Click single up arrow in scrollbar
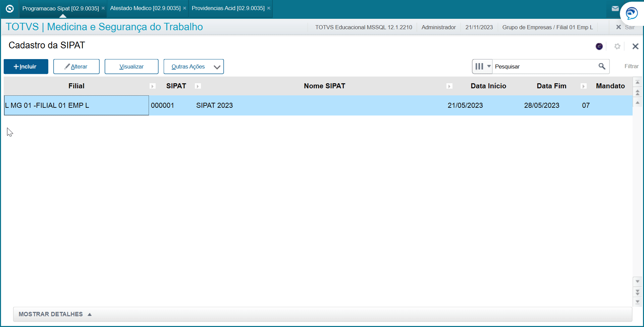Screen dimensions: 644x327 tap(638, 102)
